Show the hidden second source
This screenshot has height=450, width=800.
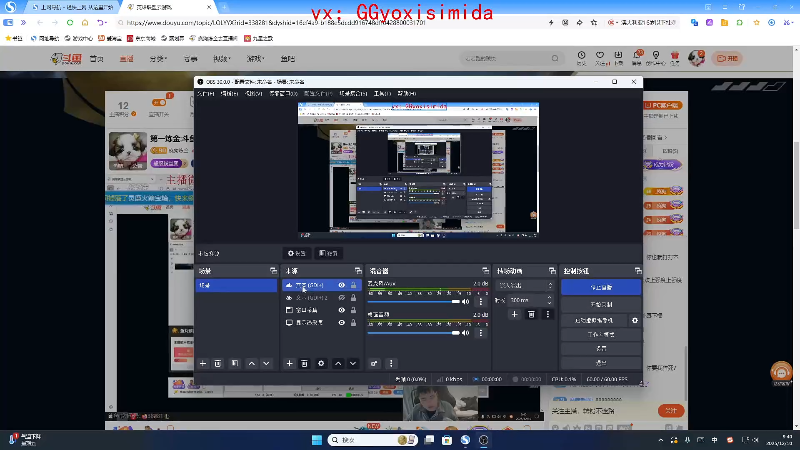[x=341, y=297]
